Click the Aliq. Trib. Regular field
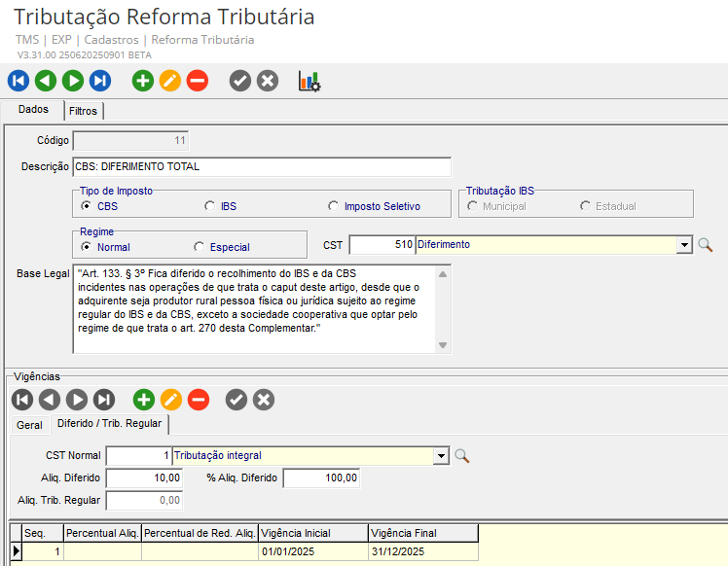This screenshot has width=728, height=566. click(x=144, y=501)
